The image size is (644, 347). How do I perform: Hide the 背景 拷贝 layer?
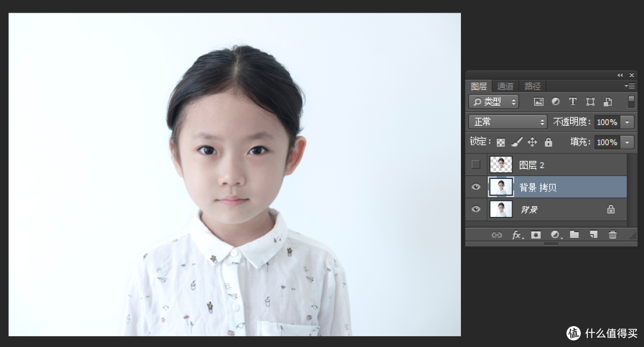pyautogui.click(x=476, y=187)
